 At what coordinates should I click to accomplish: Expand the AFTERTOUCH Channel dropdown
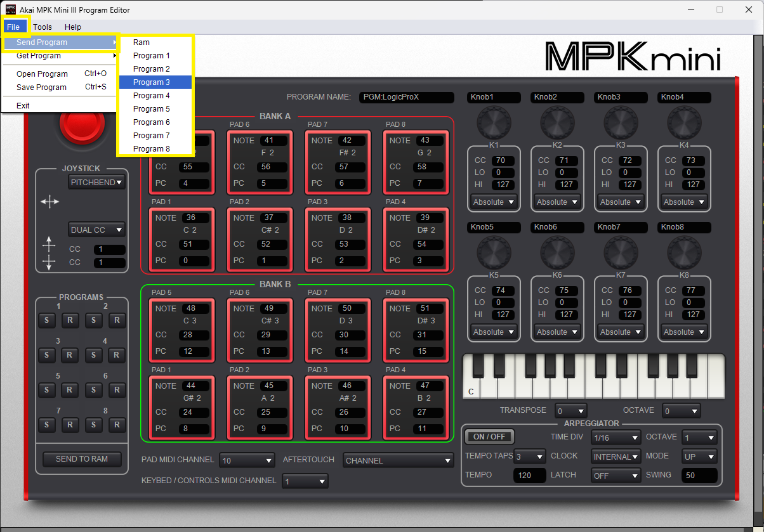398,461
